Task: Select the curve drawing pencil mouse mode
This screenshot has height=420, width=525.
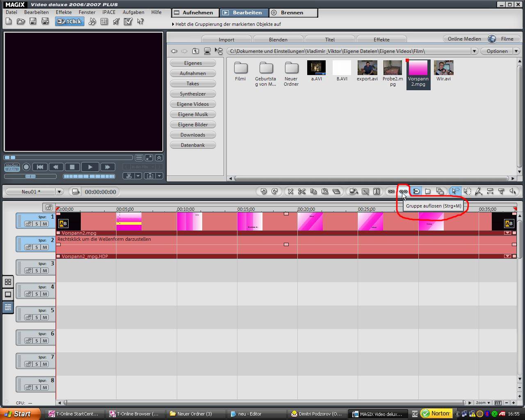Action: 478,191
